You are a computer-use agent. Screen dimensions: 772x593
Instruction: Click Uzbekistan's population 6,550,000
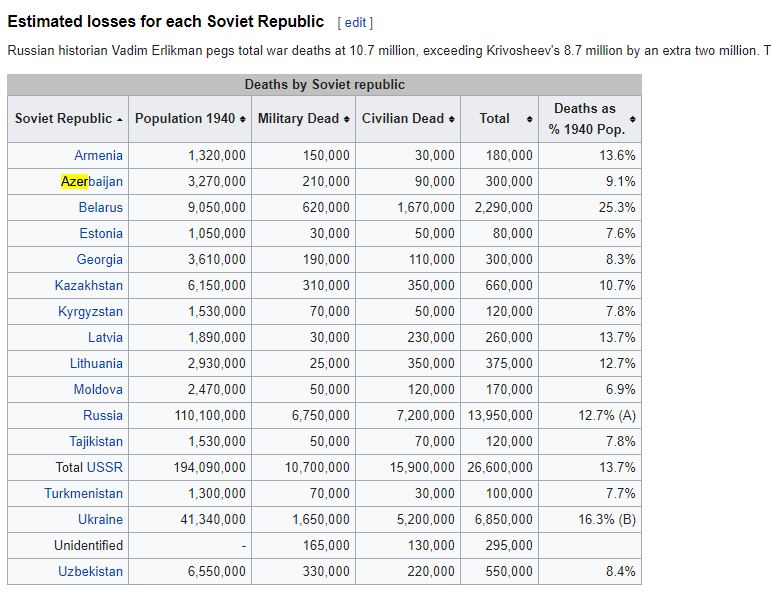[x=217, y=571]
